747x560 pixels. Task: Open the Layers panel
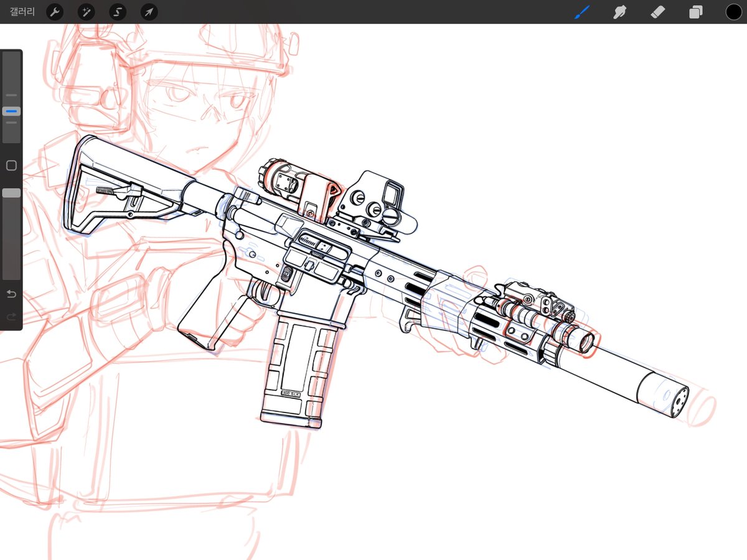[695, 12]
